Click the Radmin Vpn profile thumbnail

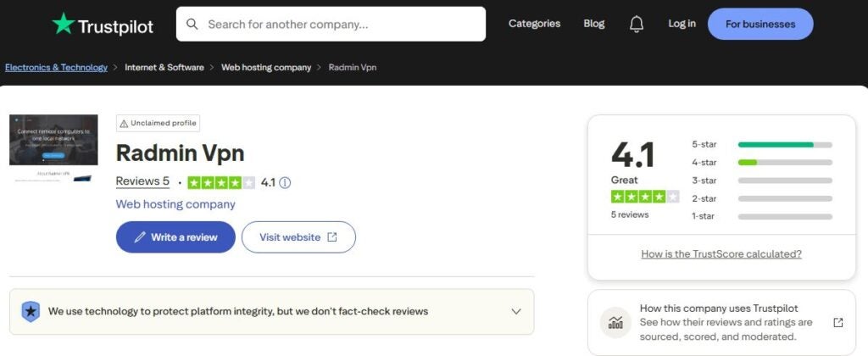click(x=55, y=148)
